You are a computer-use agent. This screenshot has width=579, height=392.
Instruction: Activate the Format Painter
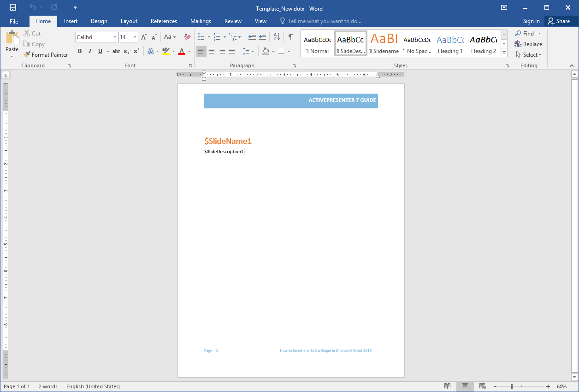pyautogui.click(x=46, y=54)
